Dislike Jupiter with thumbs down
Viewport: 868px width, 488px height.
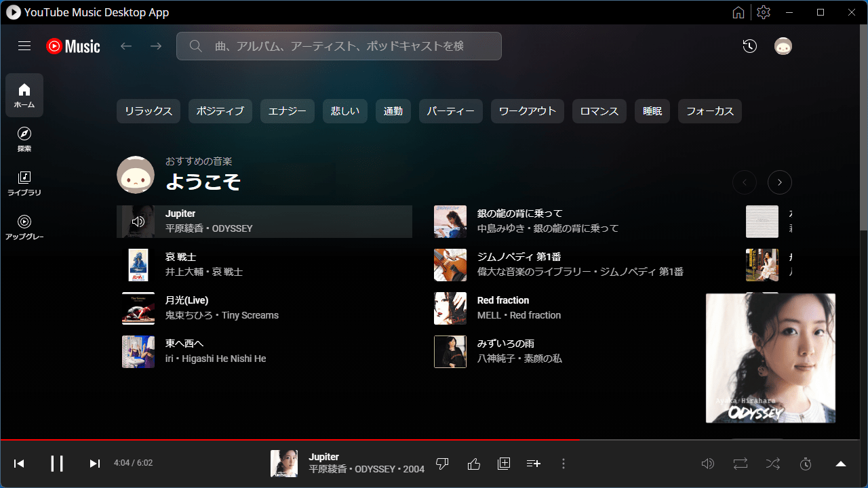(442, 464)
